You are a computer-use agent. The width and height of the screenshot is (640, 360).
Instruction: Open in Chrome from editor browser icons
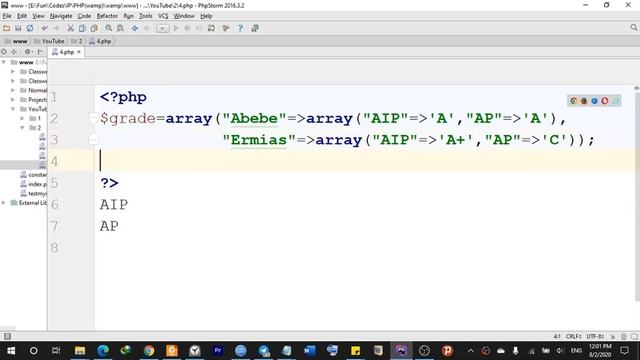click(574, 101)
